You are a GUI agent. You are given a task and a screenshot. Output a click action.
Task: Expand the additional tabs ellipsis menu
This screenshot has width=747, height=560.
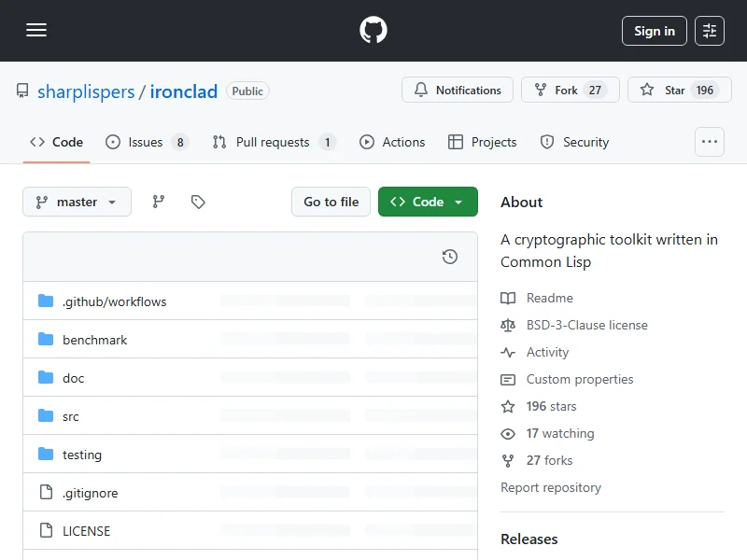pyautogui.click(x=710, y=142)
